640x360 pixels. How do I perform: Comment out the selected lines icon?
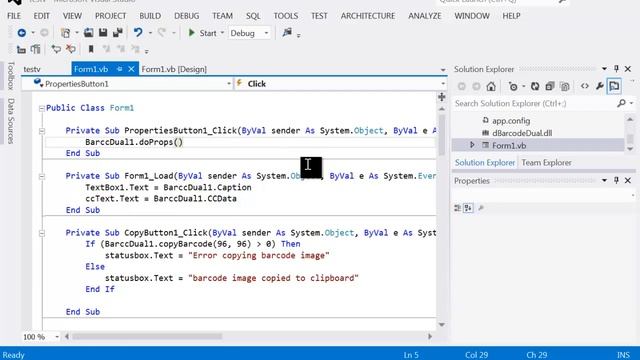pyautogui.click(x=56, y=49)
